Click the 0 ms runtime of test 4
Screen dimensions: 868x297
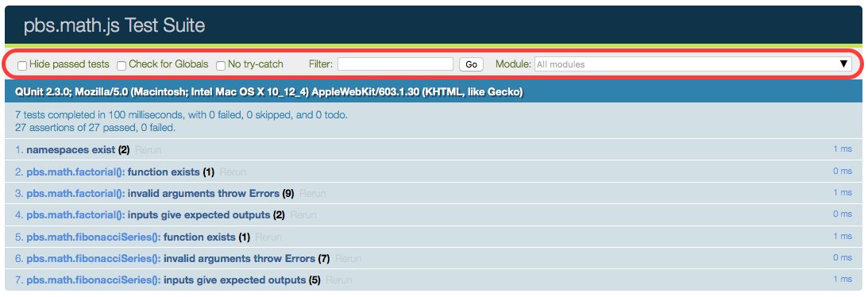coord(843,214)
